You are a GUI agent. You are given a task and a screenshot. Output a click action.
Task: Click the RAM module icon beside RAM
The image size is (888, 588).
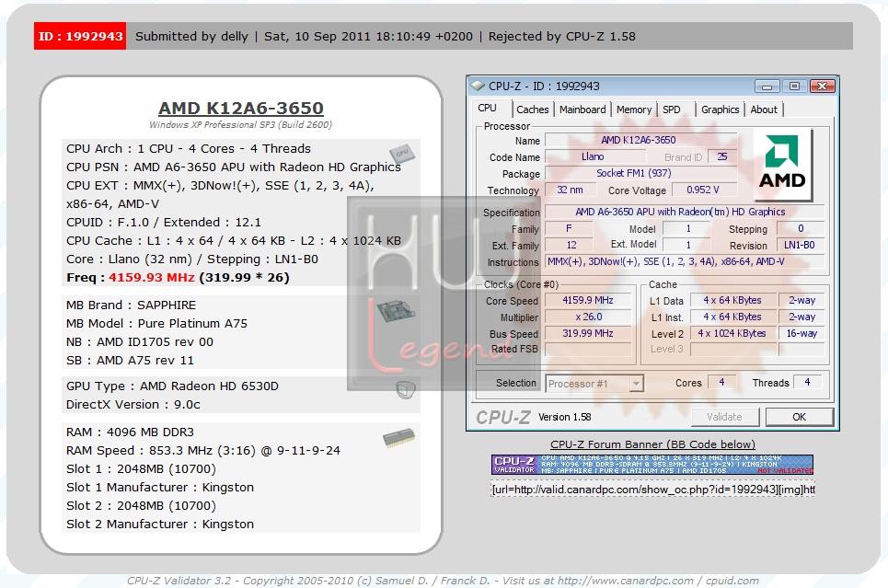[x=398, y=438]
